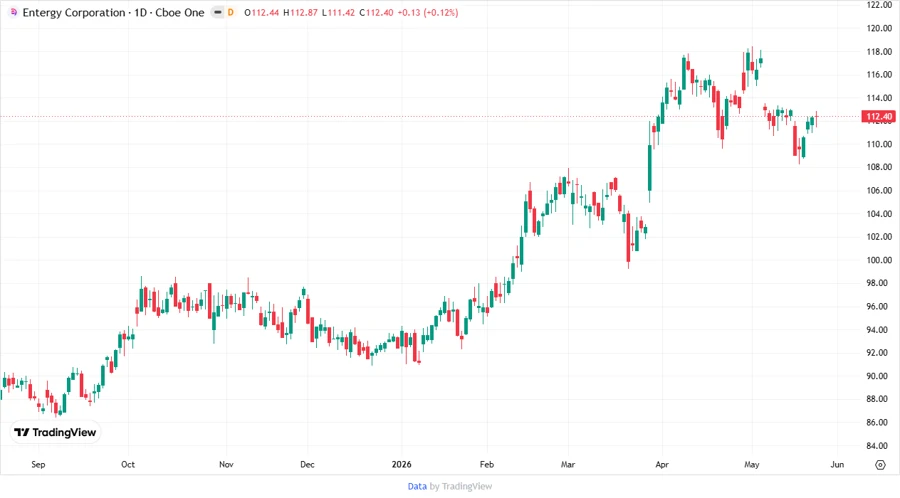The height and width of the screenshot is (498, 900).
Task: Click the 100.00 price axis label
Action: tap(879, 260)
